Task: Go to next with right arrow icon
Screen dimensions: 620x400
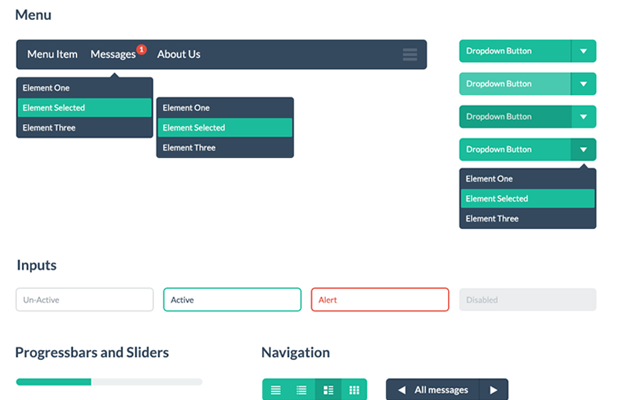Action: [x=493, y=390]
